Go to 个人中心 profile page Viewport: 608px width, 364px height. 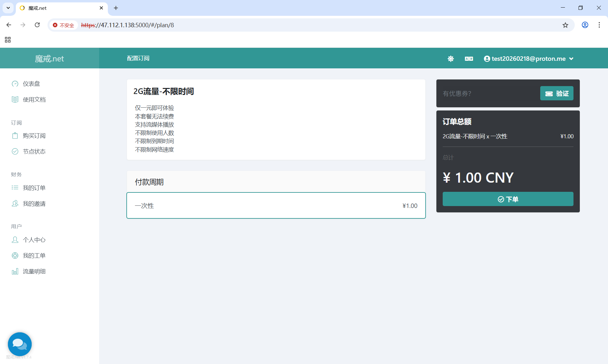[x=34, y=240]
